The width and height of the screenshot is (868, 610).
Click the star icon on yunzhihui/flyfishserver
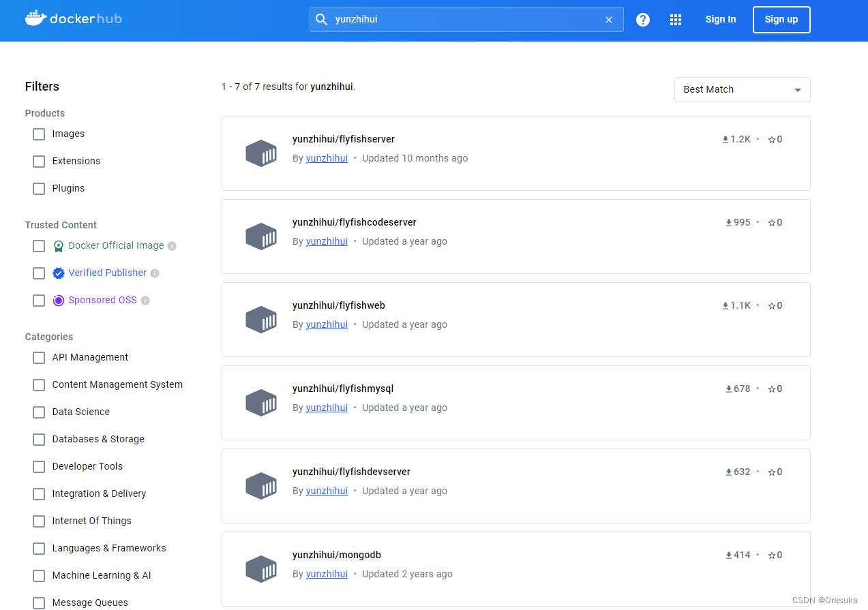coord(770,139)
